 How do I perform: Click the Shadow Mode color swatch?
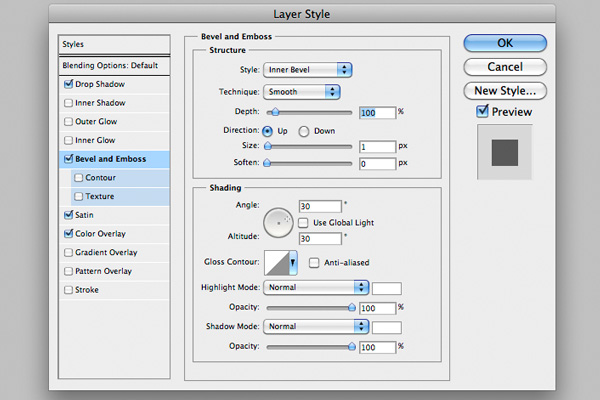387,327
